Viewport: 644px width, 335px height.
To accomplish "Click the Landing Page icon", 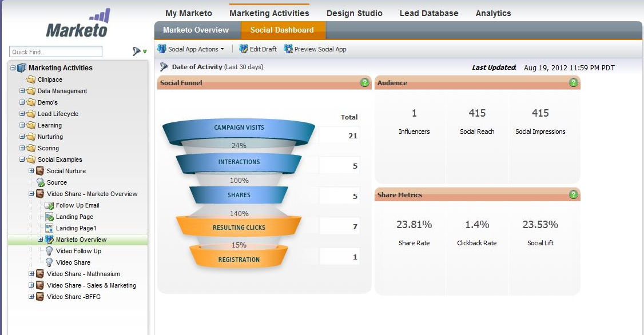I will pyautogui.click(x=49, y=217).
